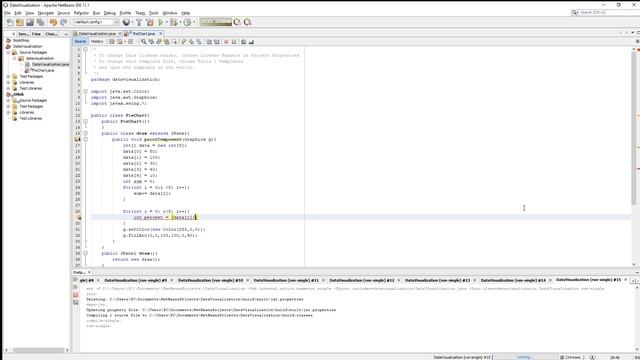
Task: Switch to the DataVisualization.java editor tab
Action: point(97,34)
